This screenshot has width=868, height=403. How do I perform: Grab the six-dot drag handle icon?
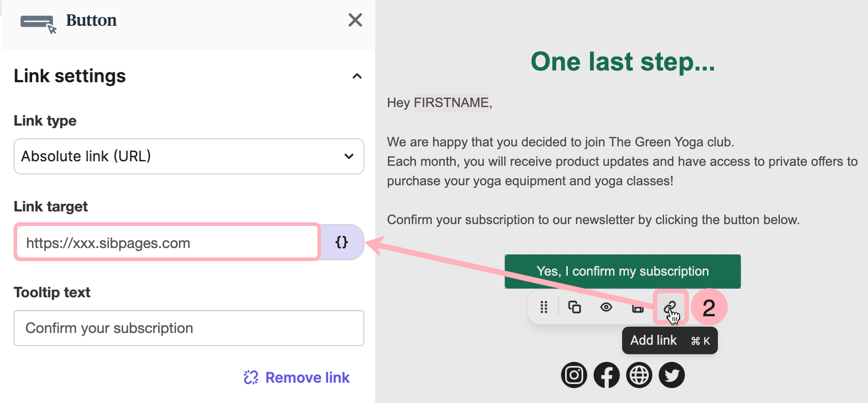click(x=544, y=307)
